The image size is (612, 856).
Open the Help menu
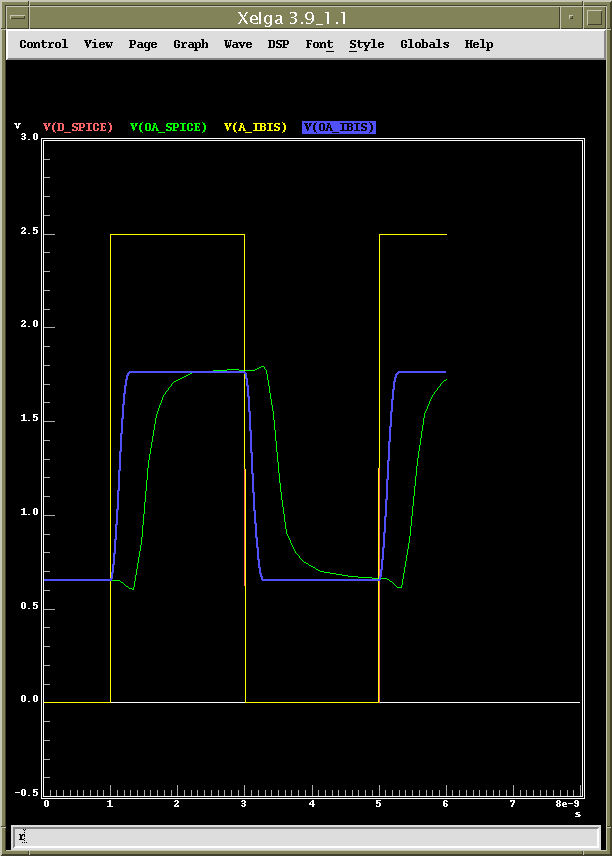(x=479, y=44)
